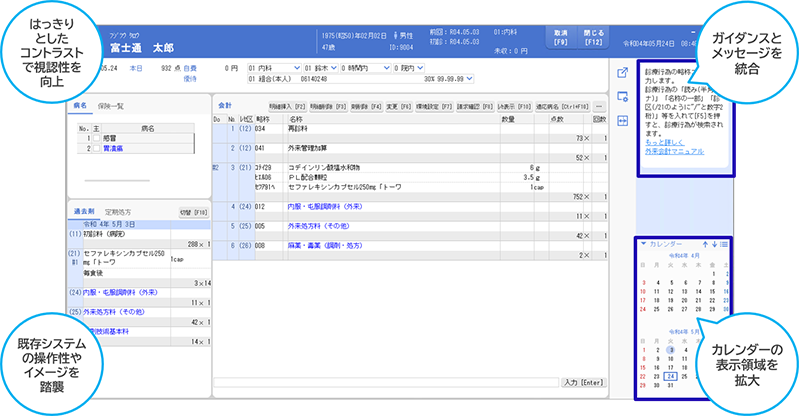Open the 01 鈴木 doctor dropdown
The image size is (800, 417).
334,68
